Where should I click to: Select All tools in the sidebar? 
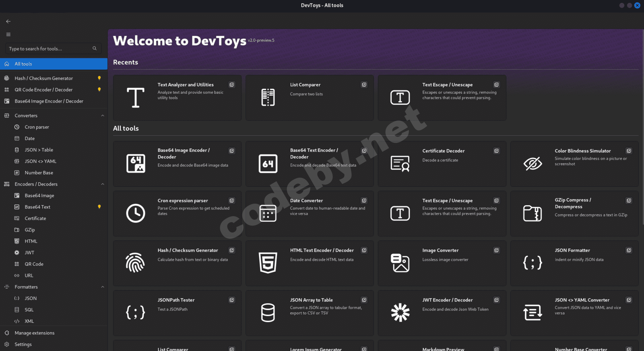coord(54,64)
